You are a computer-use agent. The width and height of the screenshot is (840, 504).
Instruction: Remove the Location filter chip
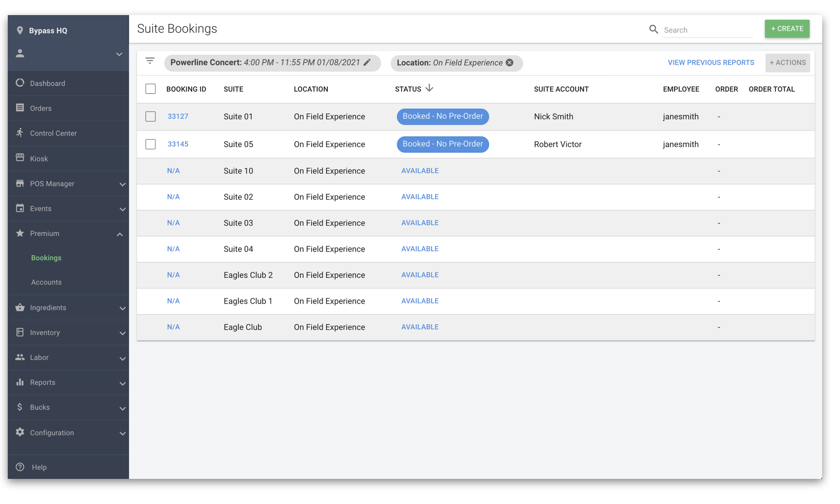[x=509, y=63]
